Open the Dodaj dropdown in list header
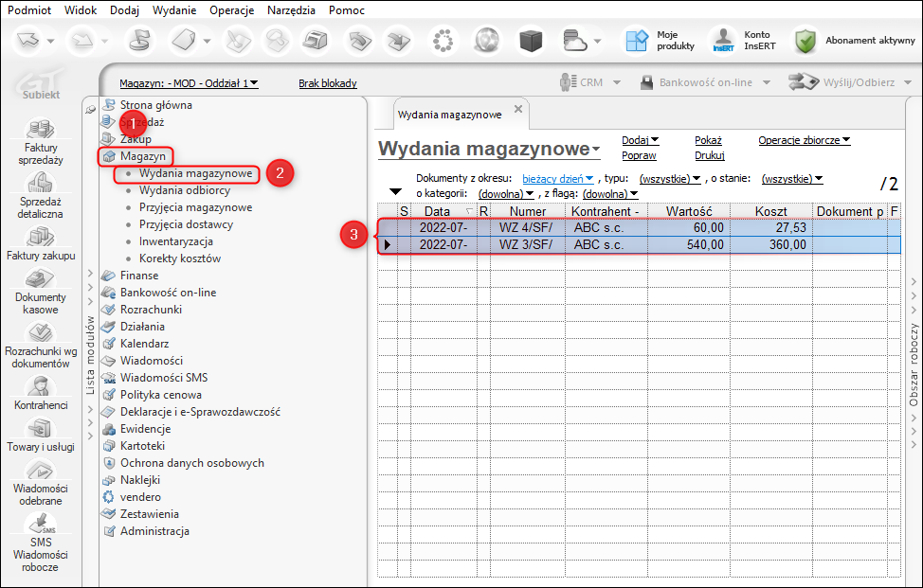This screenshot has width=923, height=588. tap(640, 140)
